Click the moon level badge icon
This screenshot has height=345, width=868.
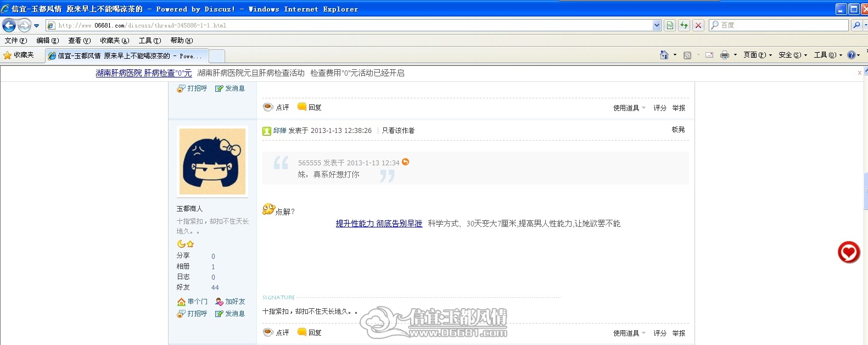pos(181,244)
